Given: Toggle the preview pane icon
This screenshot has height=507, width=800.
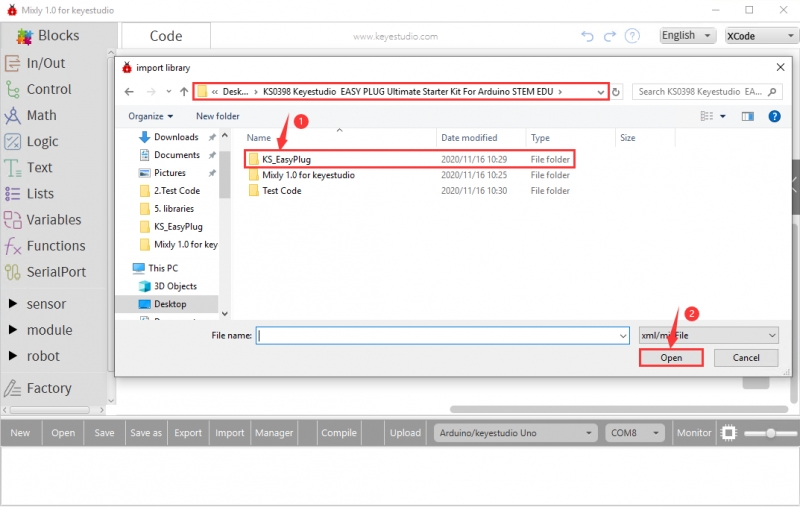Looking at the screenshot, I should [747, 116].
